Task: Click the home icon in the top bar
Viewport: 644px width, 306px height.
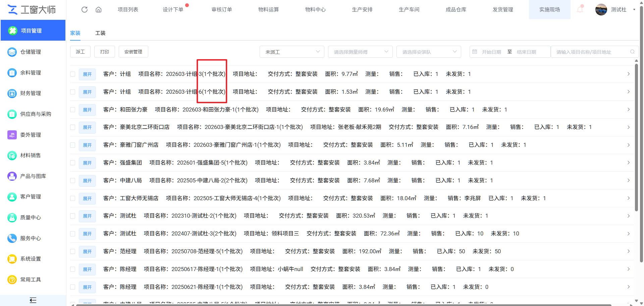Action: (x=98, y=9)
